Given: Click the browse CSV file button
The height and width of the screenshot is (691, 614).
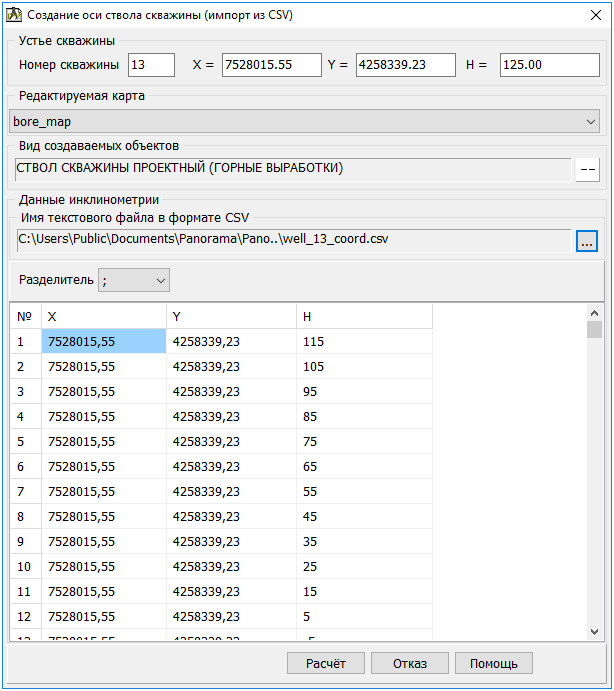Looking at the screenshot, I should (587, 241).
